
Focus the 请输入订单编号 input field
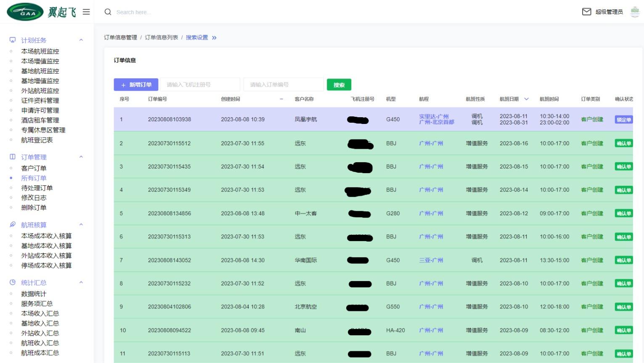click(x=284, y=84)
